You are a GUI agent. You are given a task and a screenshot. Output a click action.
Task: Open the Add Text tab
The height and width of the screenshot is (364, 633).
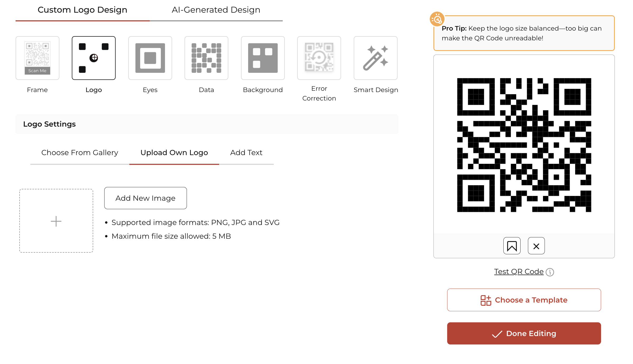click(246, 153)
